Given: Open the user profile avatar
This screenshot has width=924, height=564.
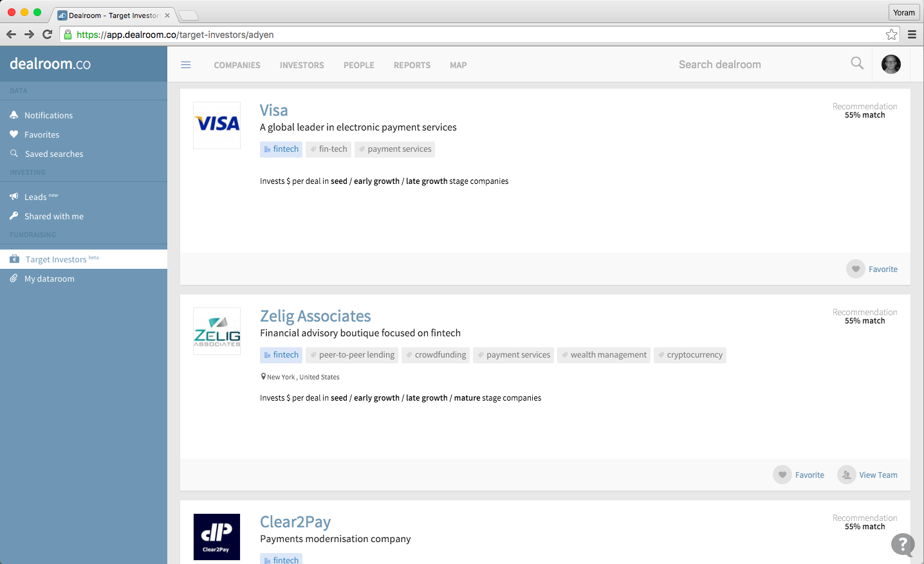Looking at the screenshot, I should (891, 64).
